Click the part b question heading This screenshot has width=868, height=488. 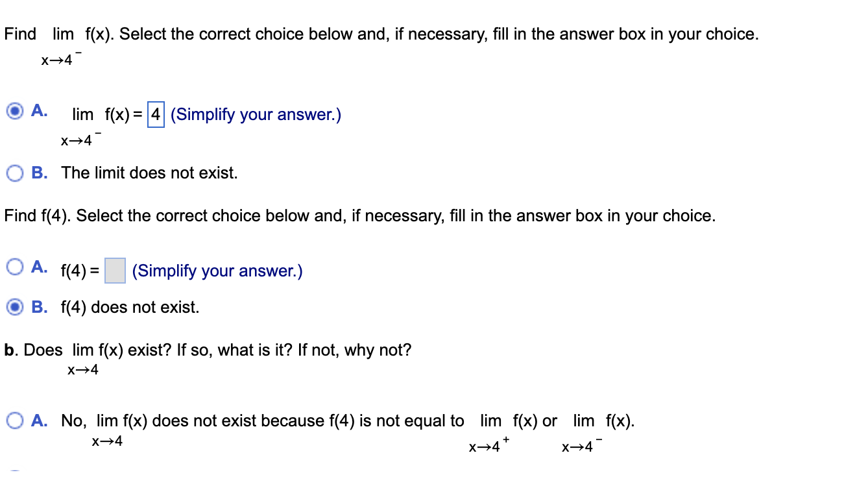[208, 350]
